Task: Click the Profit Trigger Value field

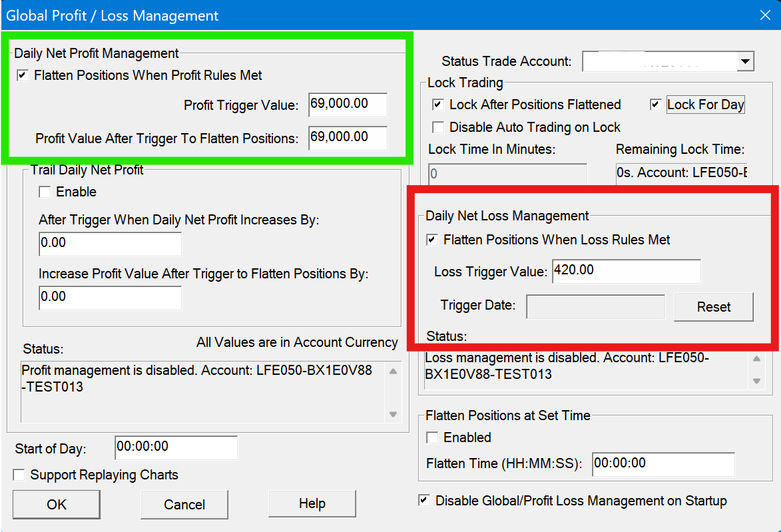Action: [348, 105]
